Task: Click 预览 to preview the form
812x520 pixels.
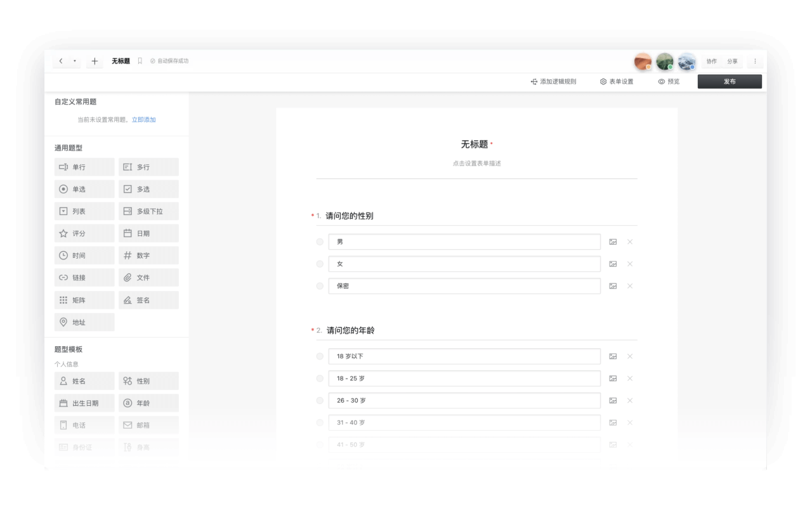Action: (x=669, y=82)
